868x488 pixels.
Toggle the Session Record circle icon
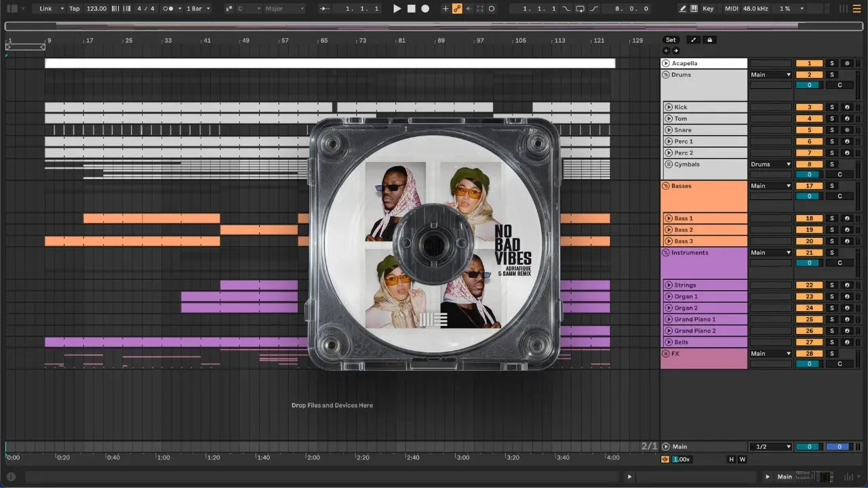492,9
